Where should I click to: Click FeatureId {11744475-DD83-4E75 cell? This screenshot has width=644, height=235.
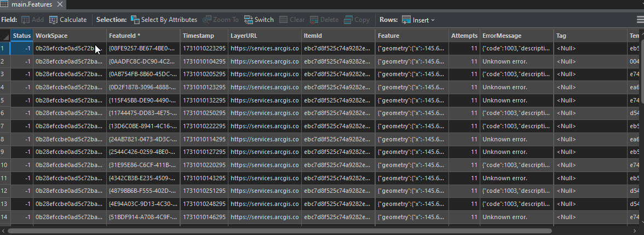click(143, 113)
